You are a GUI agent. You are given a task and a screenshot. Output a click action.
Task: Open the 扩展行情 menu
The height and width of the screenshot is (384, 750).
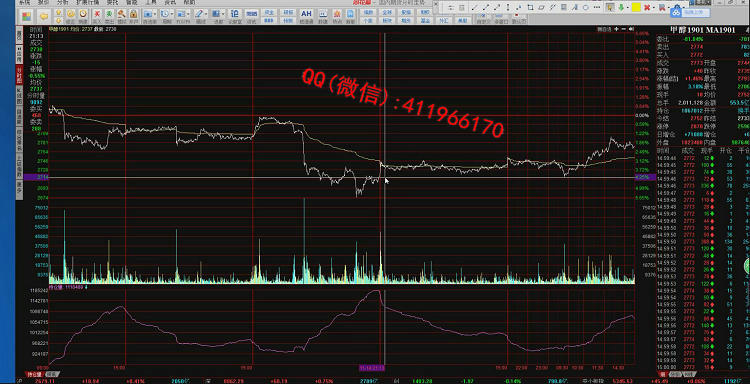coord(88,2)
